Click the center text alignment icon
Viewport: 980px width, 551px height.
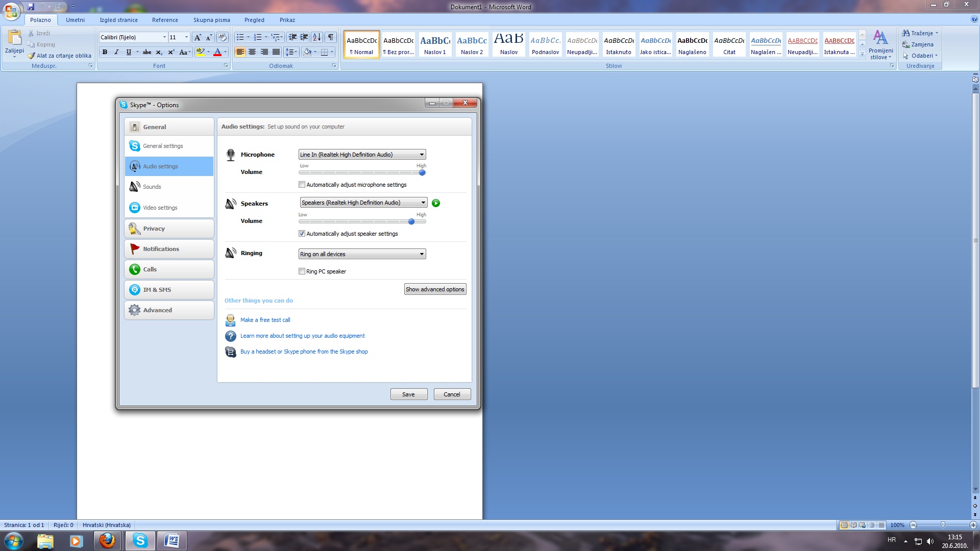point(252,52)
